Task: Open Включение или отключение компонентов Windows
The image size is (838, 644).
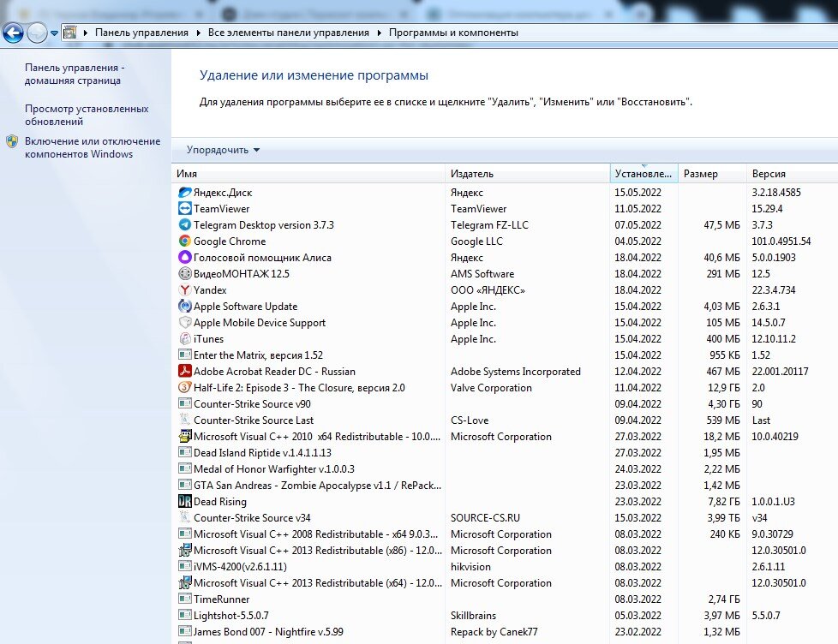Action: tap(93, 148)
